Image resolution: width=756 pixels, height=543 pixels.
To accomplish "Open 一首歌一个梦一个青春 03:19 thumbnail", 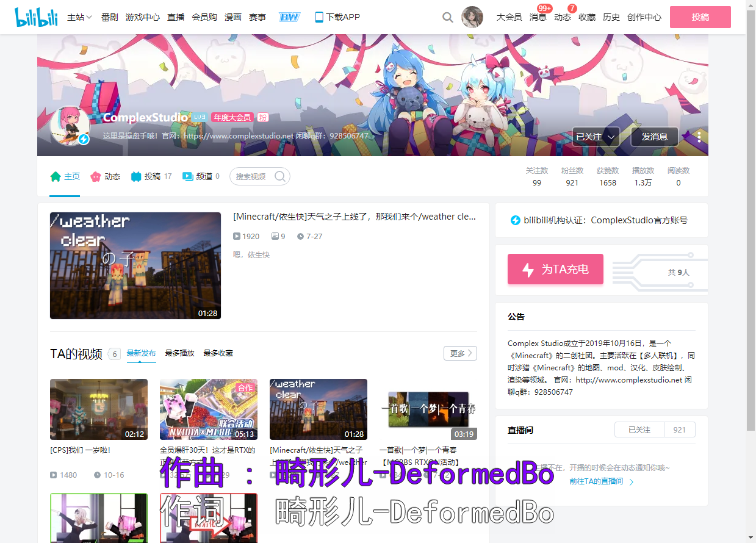I will [428, 409].
